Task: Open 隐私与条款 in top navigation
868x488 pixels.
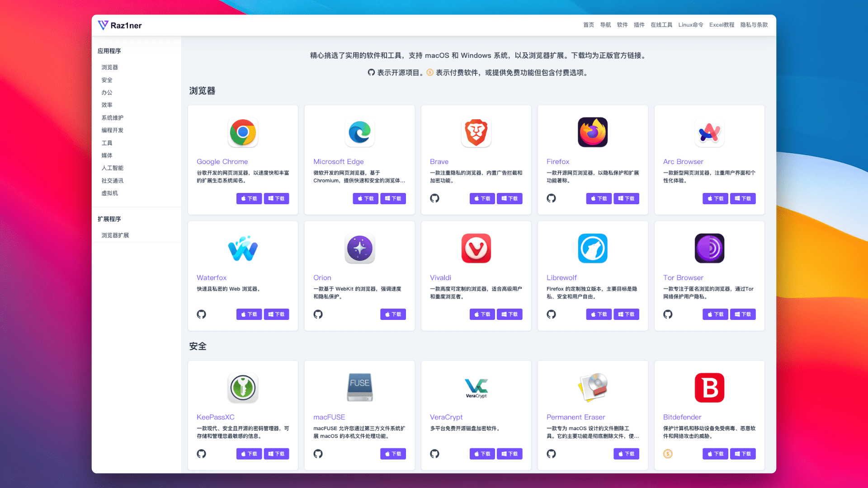Action: pos(754,25)
